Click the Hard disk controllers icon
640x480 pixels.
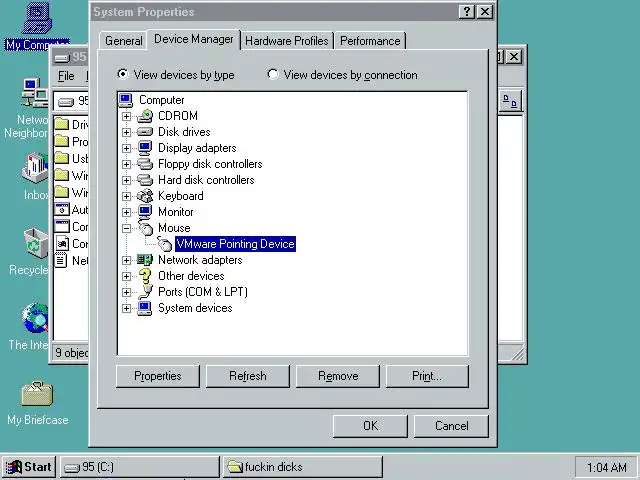[x=145, y=180]
